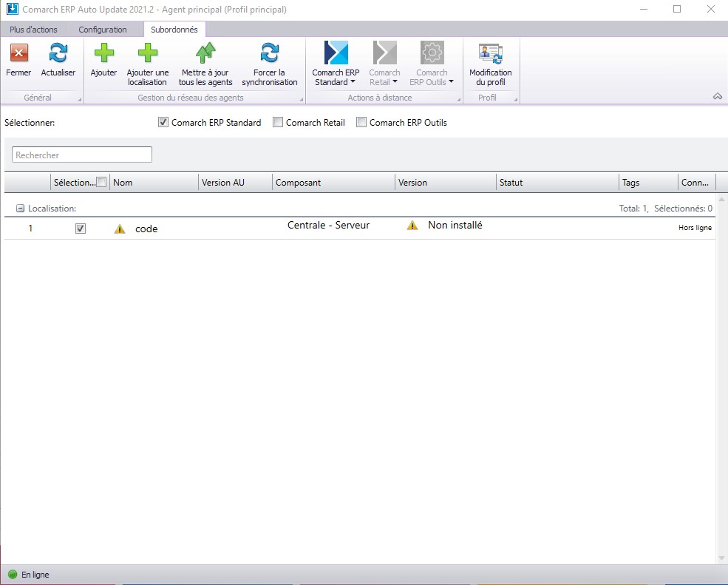Sort by Version AU column header
The width and height of the screenshot is (728, 585).
pos(235,183)
